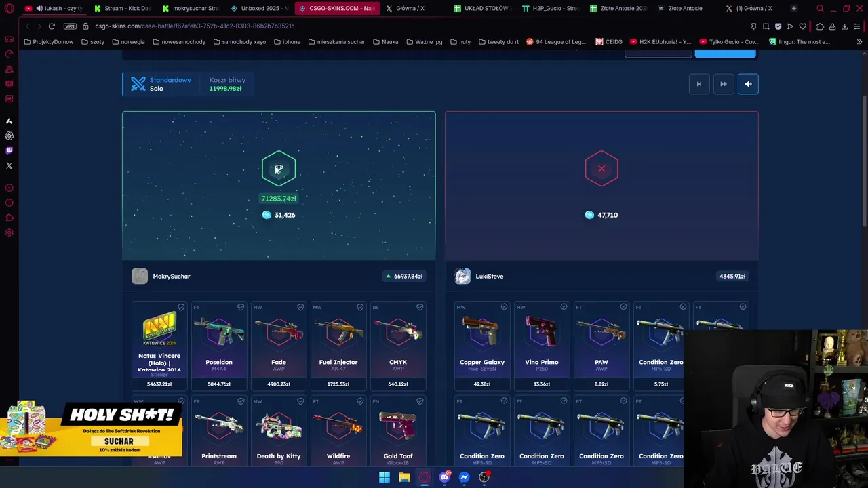Open the CEIDG bookmark
The image size is (868, 488).
click(609, 42)
